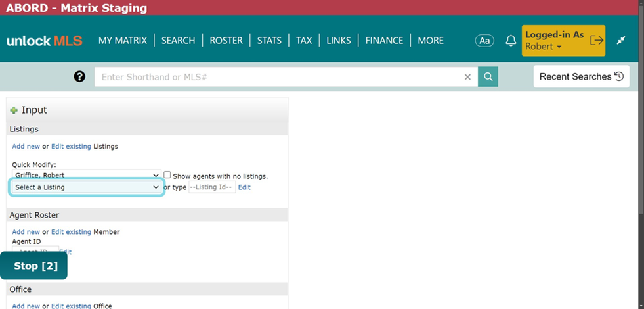Open the Select a Listing dropdown
This screenshot has height=309, width=644.
[x=86, y=187]
